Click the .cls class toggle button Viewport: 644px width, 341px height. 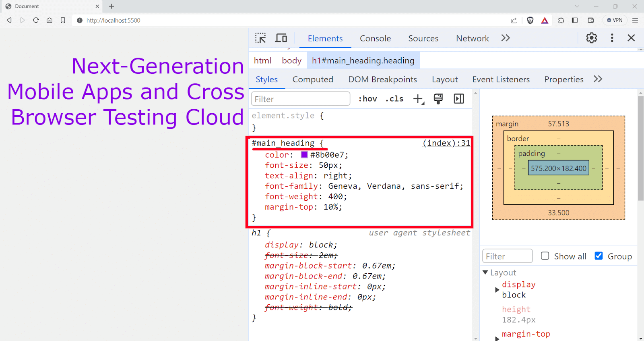point(394,99)
